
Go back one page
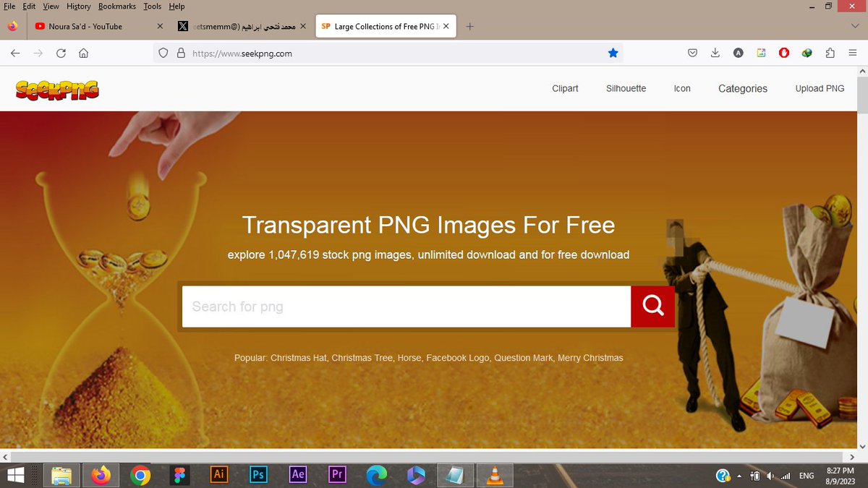pyautogui.click(x=15, y=53)
